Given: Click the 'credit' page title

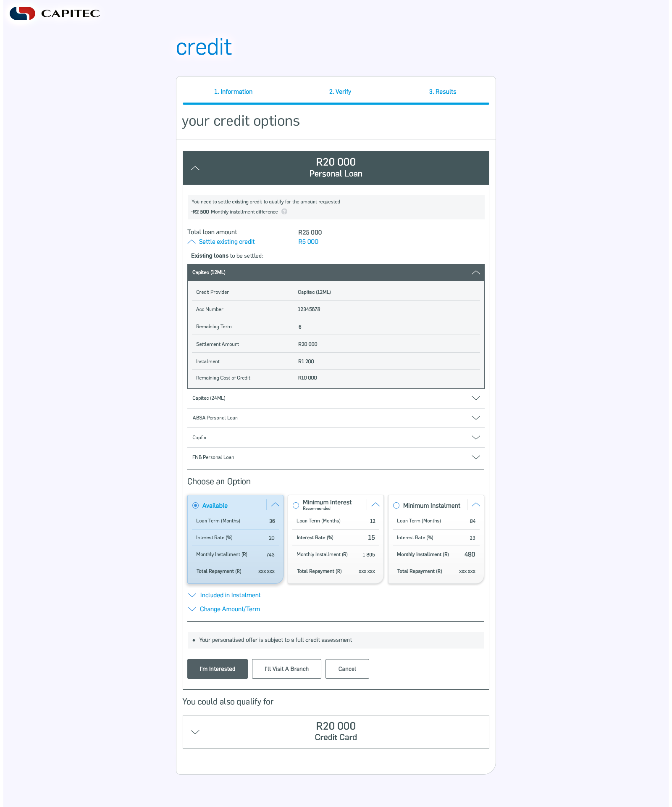Looking at the screenshot, I should (204, 47).
